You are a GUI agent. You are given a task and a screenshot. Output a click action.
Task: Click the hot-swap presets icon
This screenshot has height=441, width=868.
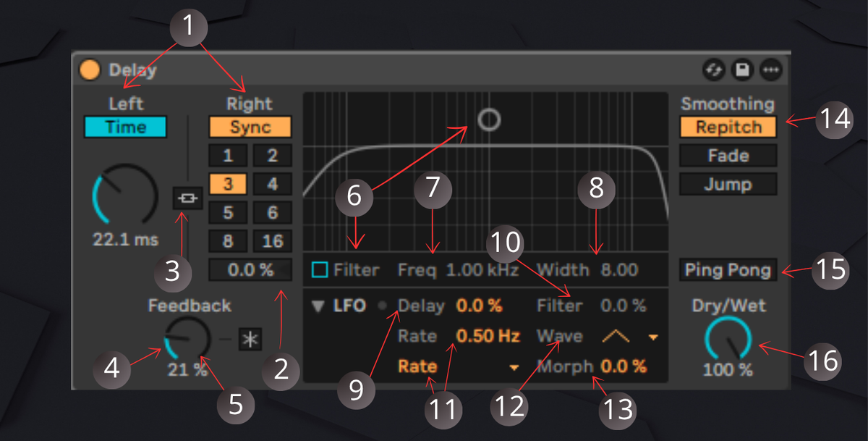pyautogui.click(x=715, y=70)
